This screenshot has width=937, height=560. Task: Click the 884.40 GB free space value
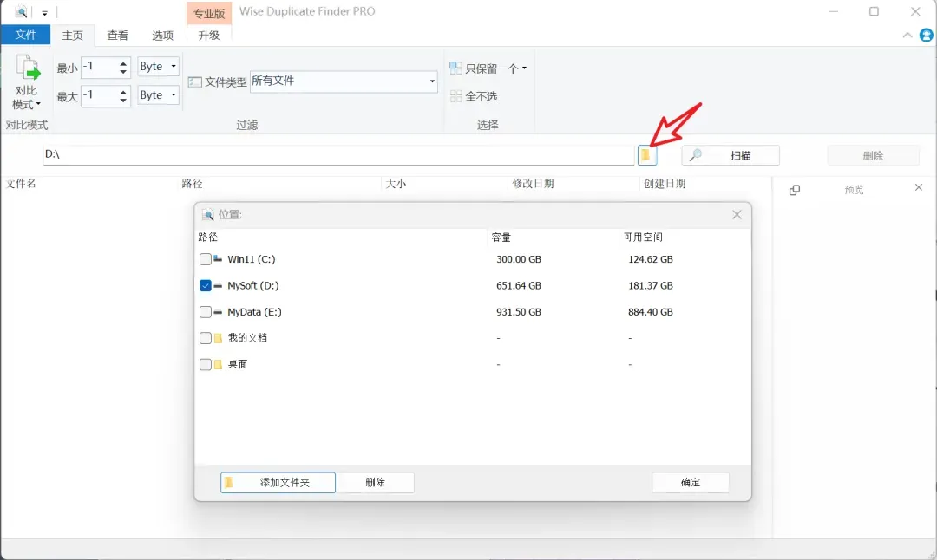click(650, 312)
